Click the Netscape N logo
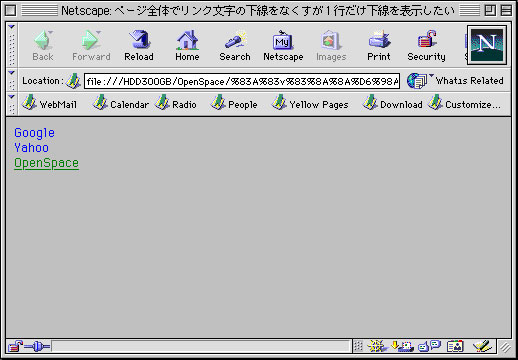This screenshot has height=360, width=518. click(x=487, y=45)
